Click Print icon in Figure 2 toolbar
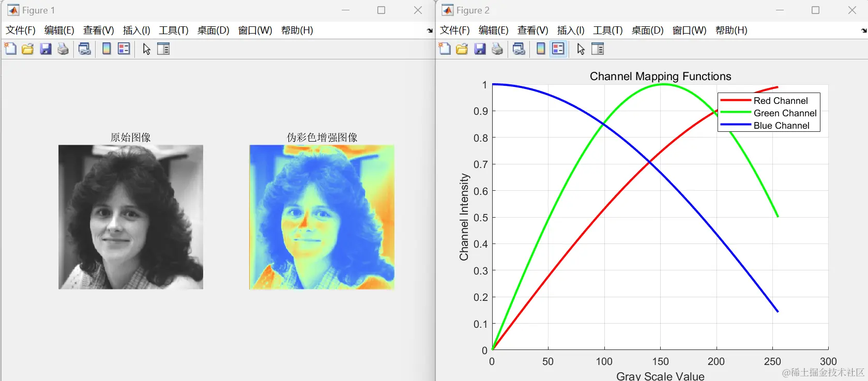The image size is (868, 381). pos(497,49)
